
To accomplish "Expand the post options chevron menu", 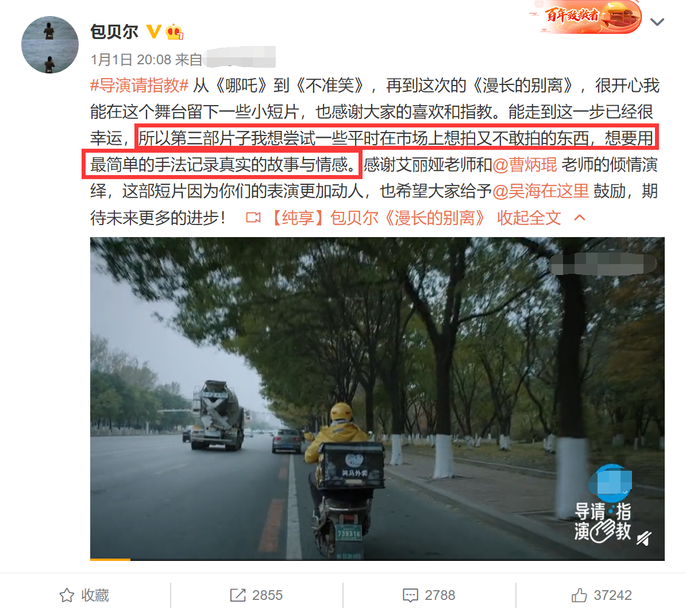I will [657, 21].
